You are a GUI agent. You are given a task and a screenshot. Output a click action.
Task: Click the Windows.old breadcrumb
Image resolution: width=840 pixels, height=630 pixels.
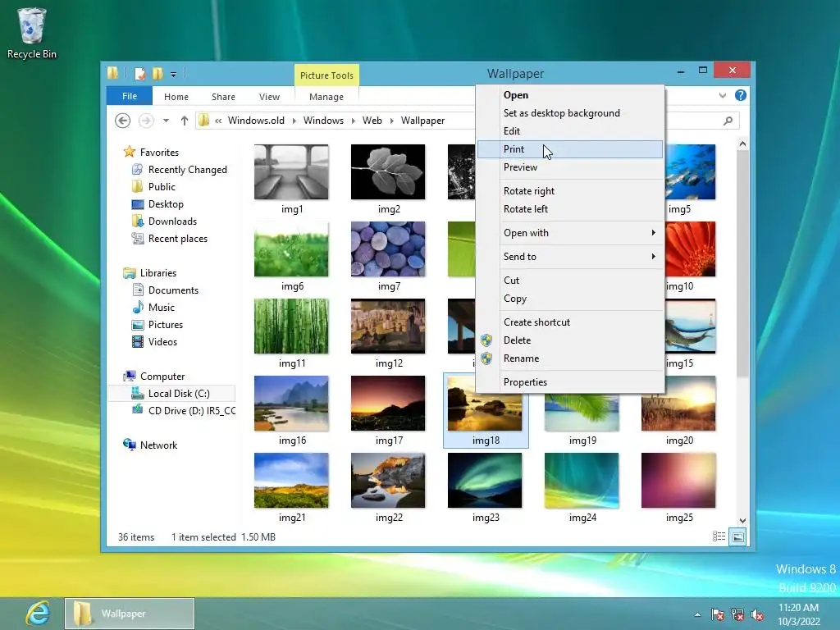point(256,121)
